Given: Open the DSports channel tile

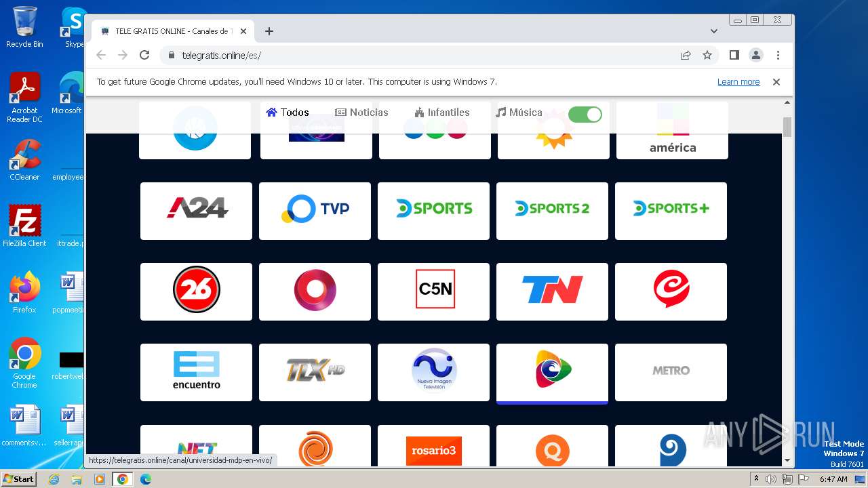Looking at the screenshot, I should click(433, 211).
